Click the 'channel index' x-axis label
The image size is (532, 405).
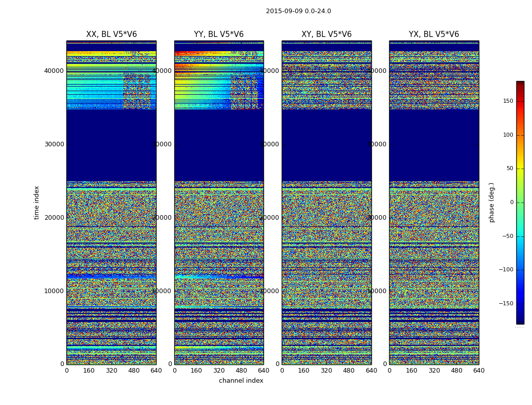click(241, 381)
